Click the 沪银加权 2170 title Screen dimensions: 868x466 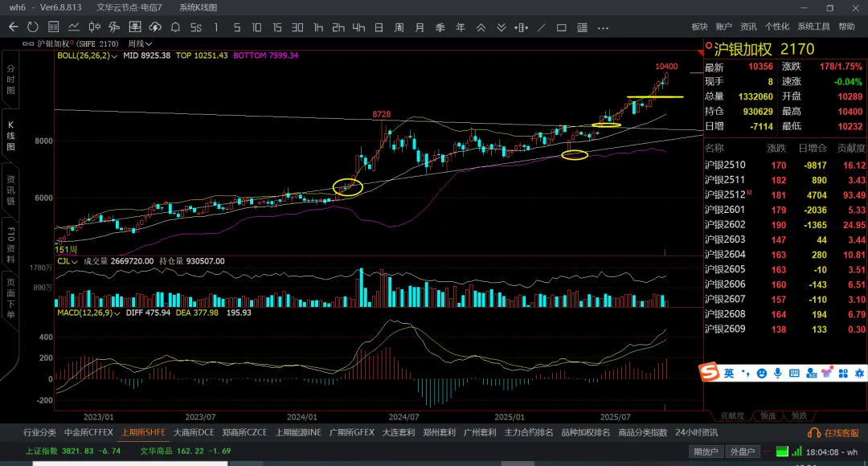tap(764, 49)
